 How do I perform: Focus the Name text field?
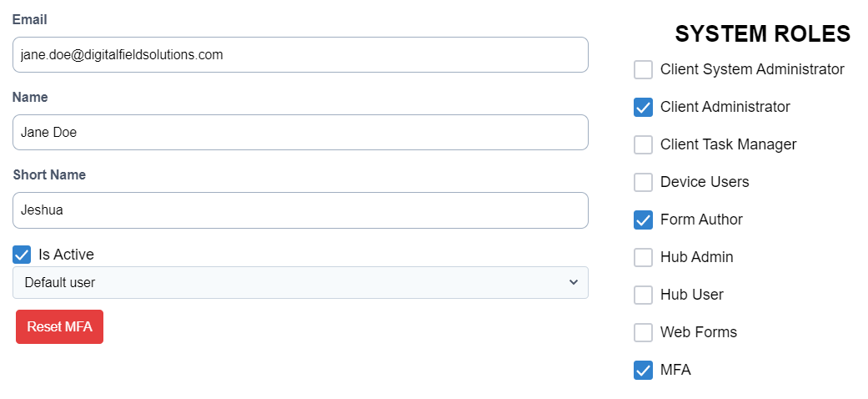[x=300, y=133]
